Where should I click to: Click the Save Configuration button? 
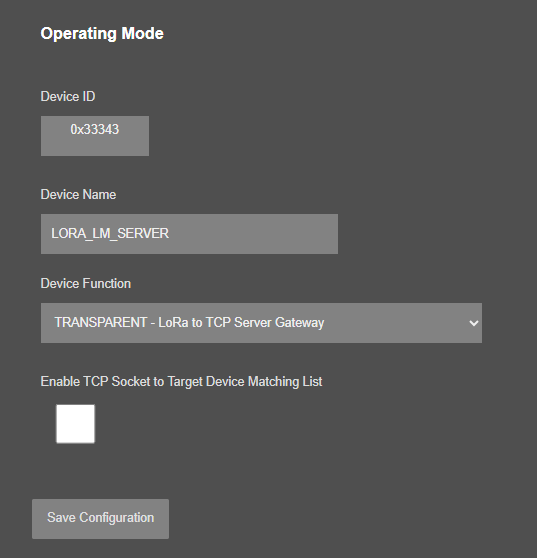click(x=100, y=518)
